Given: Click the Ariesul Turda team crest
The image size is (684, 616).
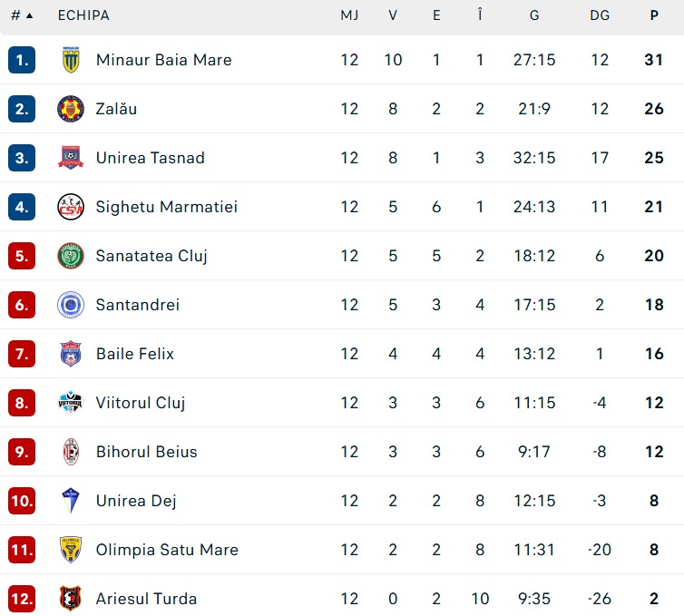Looking at the screenshot, I should (x=71, y=599).
